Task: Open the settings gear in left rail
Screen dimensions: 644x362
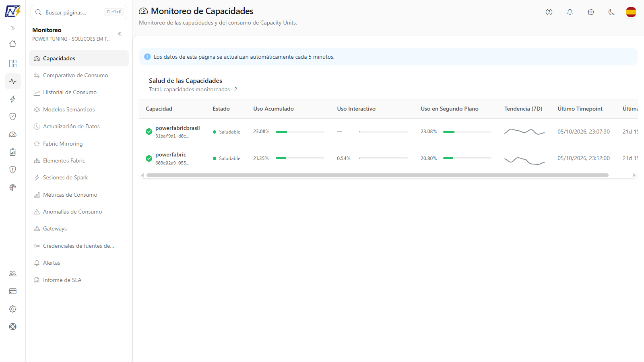Action: (x=13, y=309)
